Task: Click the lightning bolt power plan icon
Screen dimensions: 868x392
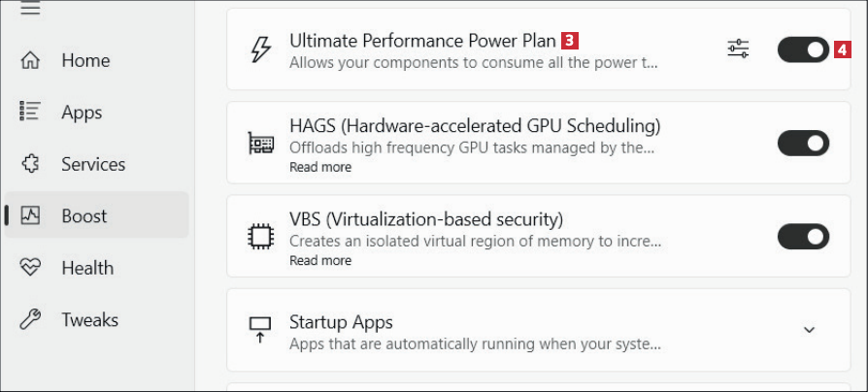Action: [x=261, y=49]
